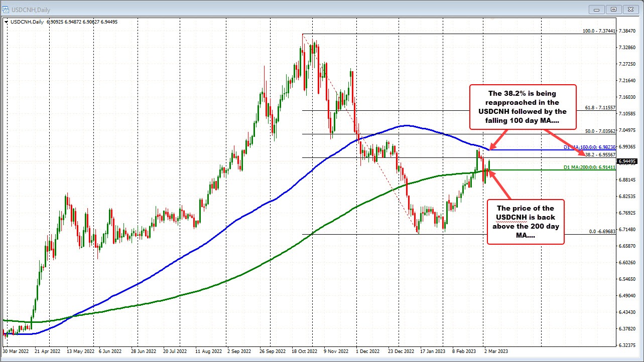644x362 pixels.
Task: Click the 2 Mar 2023 date label
Action: point(496,352)
